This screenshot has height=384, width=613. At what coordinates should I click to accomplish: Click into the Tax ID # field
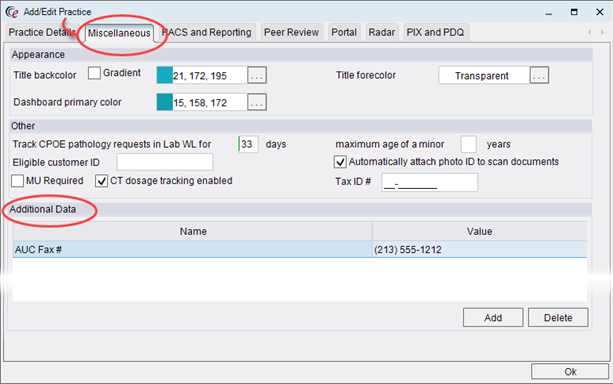429,183
